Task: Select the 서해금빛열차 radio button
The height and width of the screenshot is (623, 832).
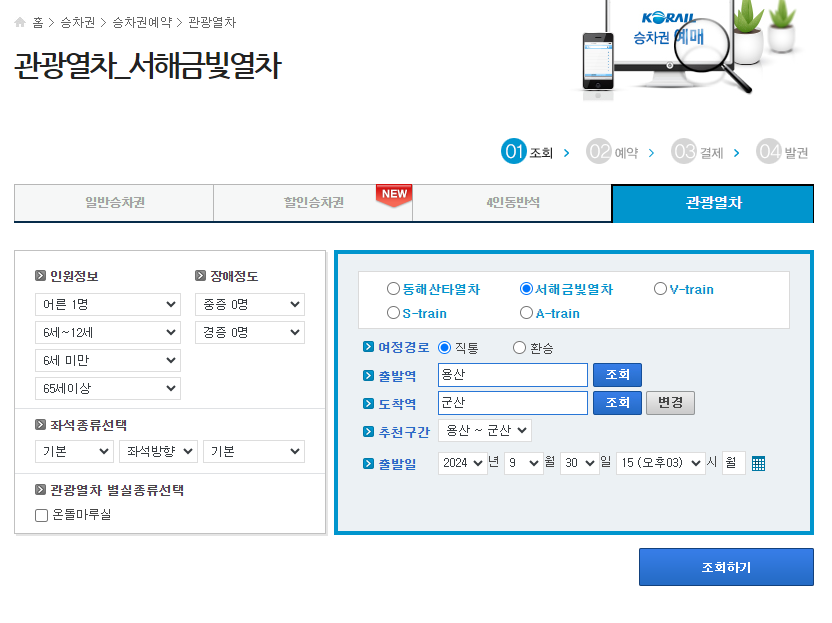Action: [526, 289]
